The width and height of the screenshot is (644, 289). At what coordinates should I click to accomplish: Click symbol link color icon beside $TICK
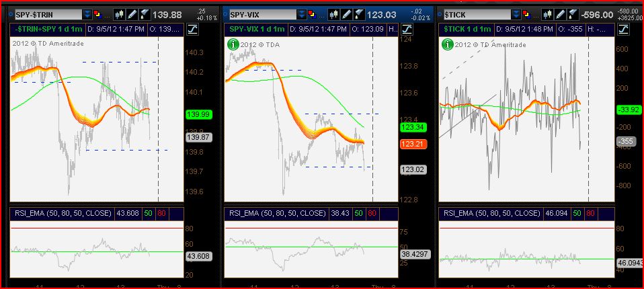click(526, 15)
